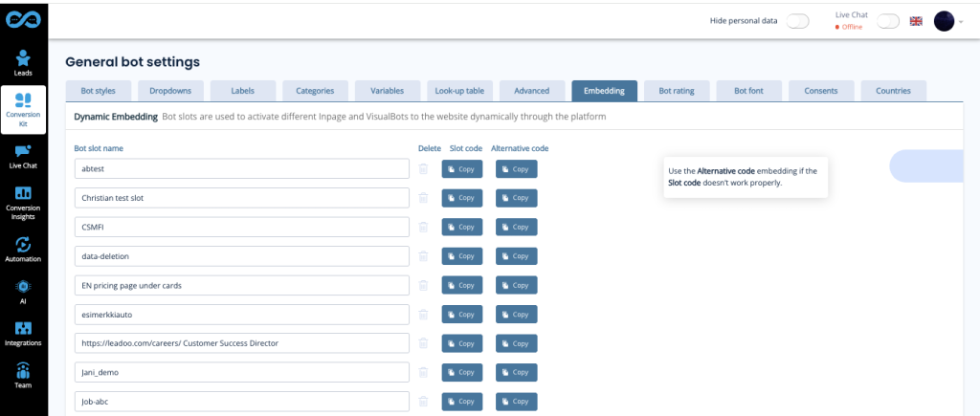The width and height of the screenshot is (980, 416).
Task: Copy slot code for abtest
Action: (x=462, y=168)
